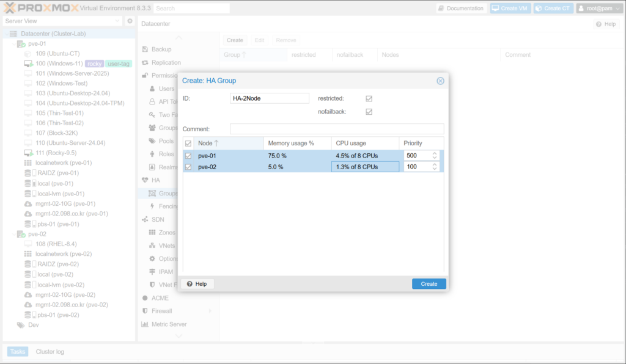Click the localnetwork (pve-02) grid icon

[28, 253]
